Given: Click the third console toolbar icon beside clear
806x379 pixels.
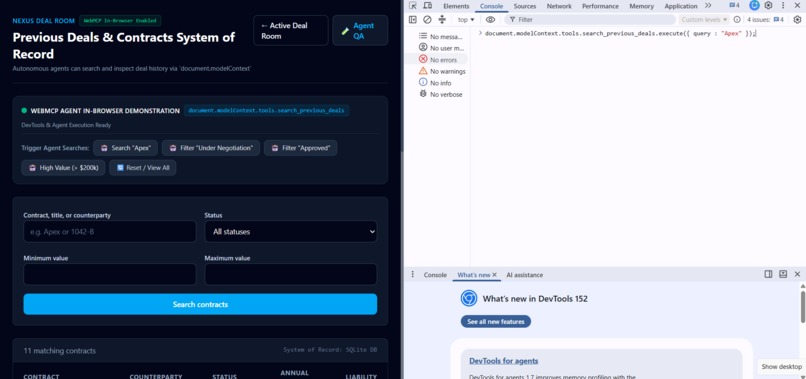Looking at the screenshot, I should click(x=442, y=20).
